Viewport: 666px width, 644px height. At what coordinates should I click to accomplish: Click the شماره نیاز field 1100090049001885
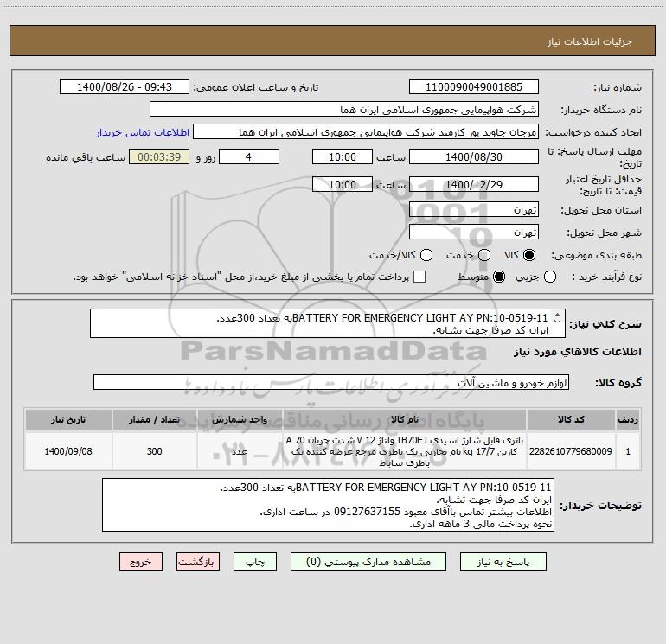[474, 87]
